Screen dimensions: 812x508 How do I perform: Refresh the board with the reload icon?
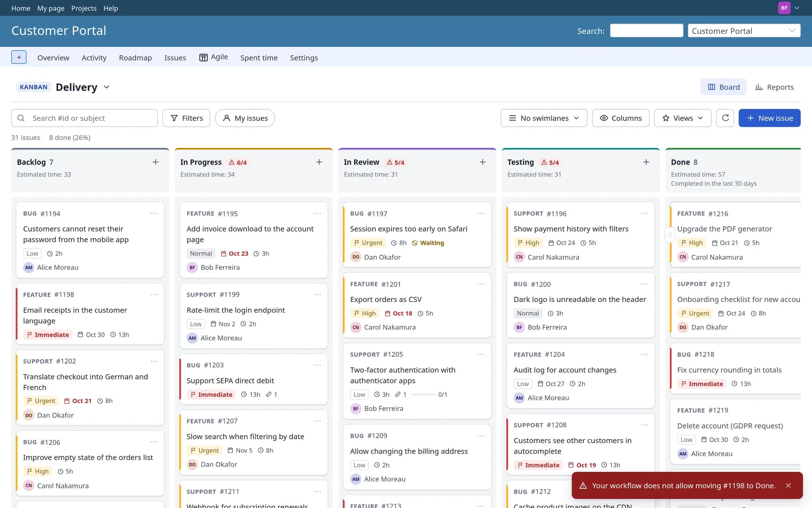725,118
